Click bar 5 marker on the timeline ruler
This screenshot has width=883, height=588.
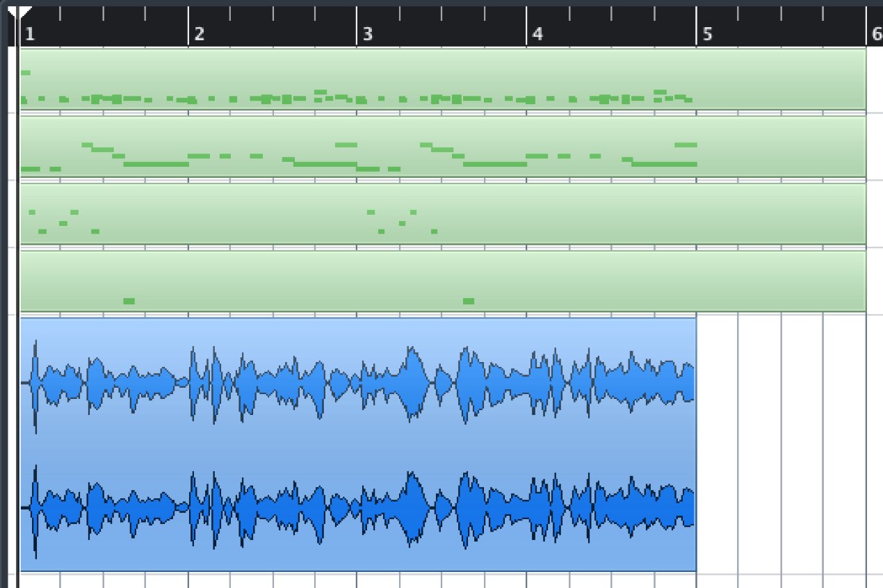(x=707, y=34)
